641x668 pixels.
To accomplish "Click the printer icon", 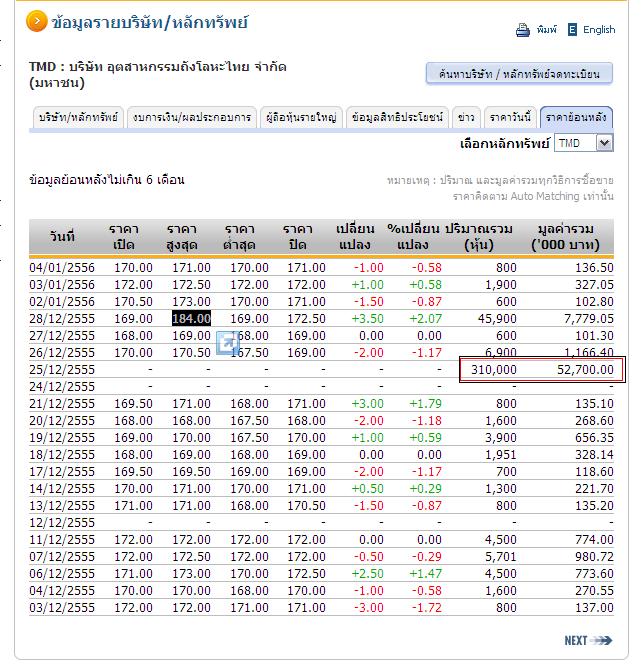I will click(x=523, y=30).
